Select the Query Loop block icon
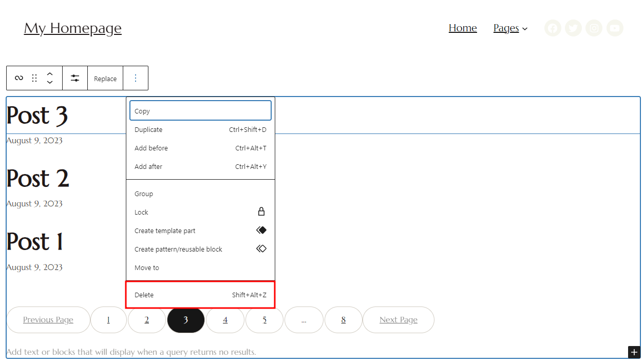This screenshot has width=644, height=364. click(x=18, y=78)
